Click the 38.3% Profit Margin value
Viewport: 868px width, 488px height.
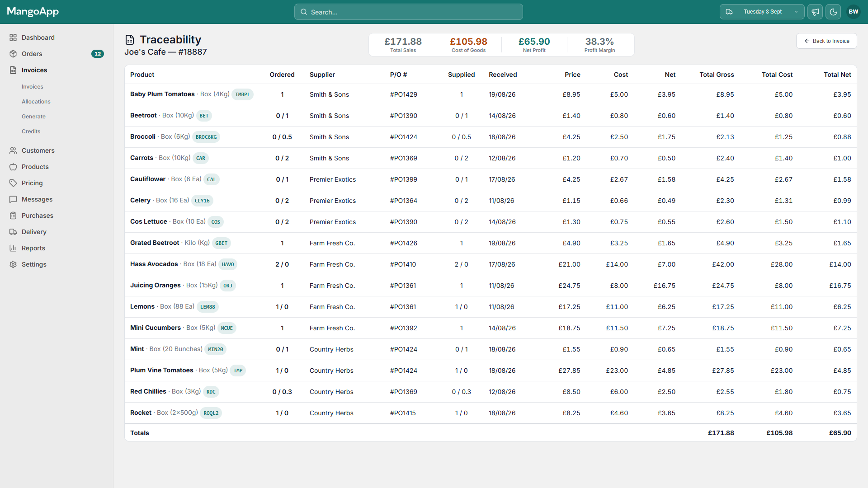click(599, 42)
